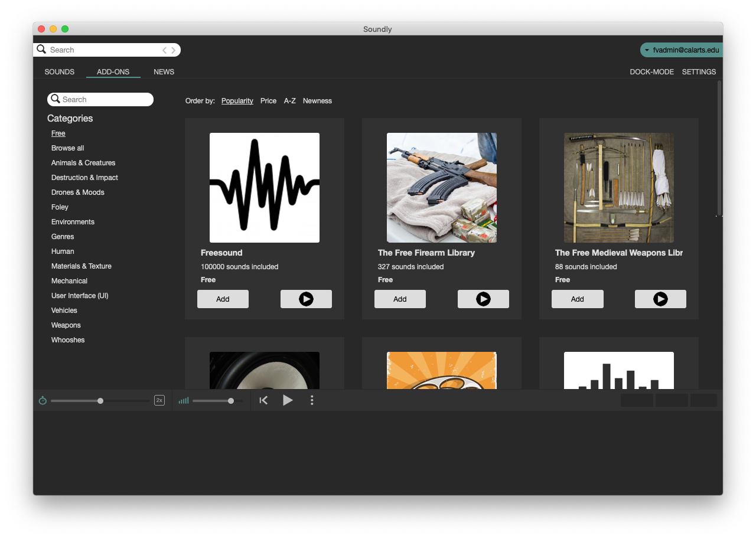Select the Free category
This screenshot has width=756, height=539.
tap(58, 133)
